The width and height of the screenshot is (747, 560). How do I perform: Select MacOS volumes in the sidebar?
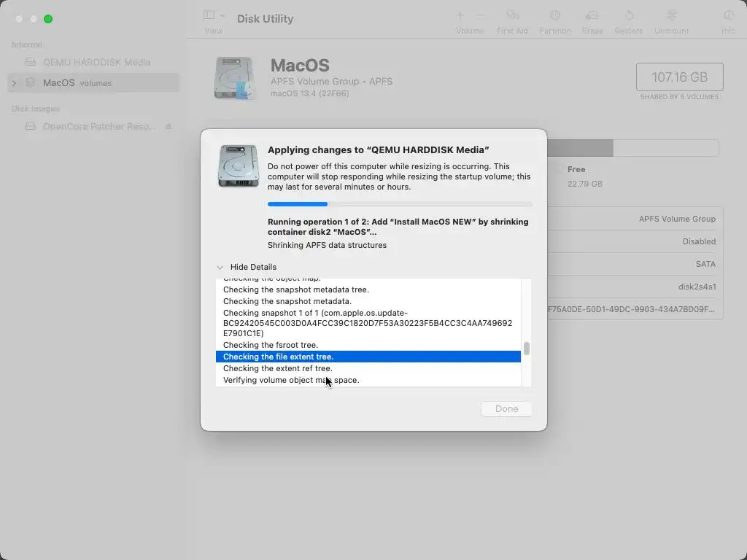pos(93,83)
